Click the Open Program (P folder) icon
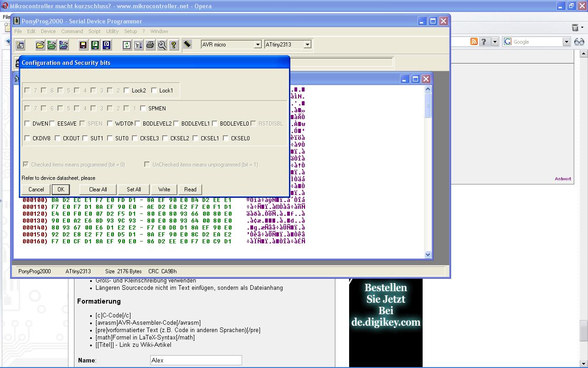This screenshot has width=588, height=368. point(52,45)
